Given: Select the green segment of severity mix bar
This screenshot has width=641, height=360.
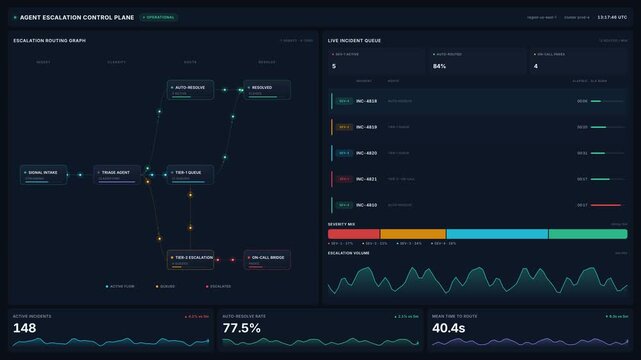Looking at the screenshot, I should 588,234.
